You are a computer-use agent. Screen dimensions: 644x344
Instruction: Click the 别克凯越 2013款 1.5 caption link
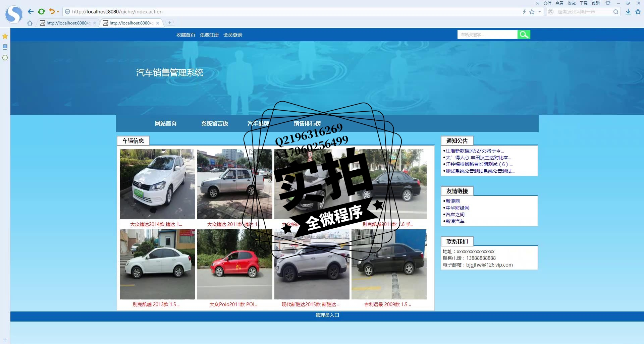click(x=156, y=304)
